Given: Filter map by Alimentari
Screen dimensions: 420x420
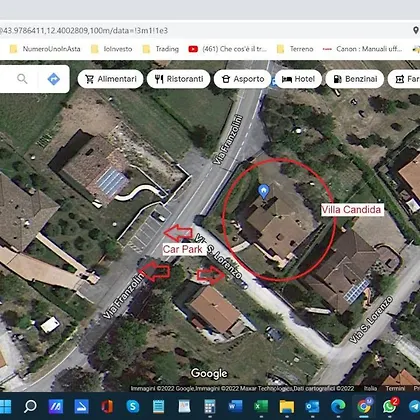Looking at the screenshot, I should pos(111,79).
